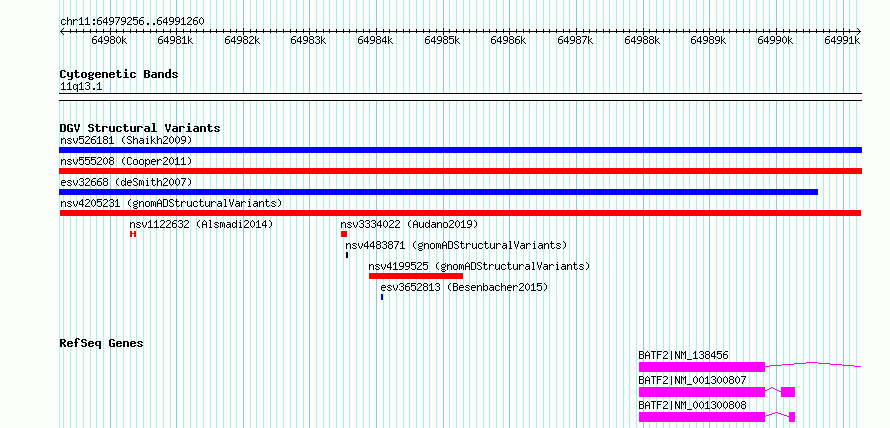Click the 64981k ruler label
The width and height of the screenshot is (890, 428).
coord(175,40)
